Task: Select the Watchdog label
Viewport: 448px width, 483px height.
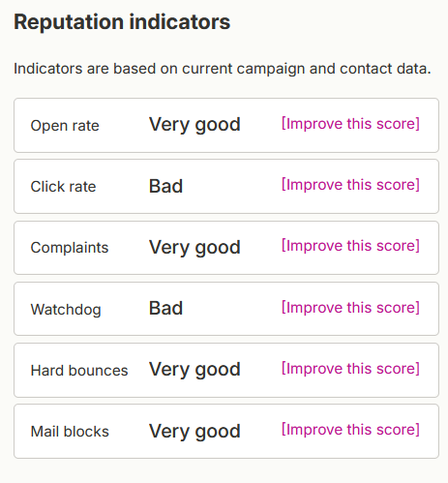Action: coord(66,310)
